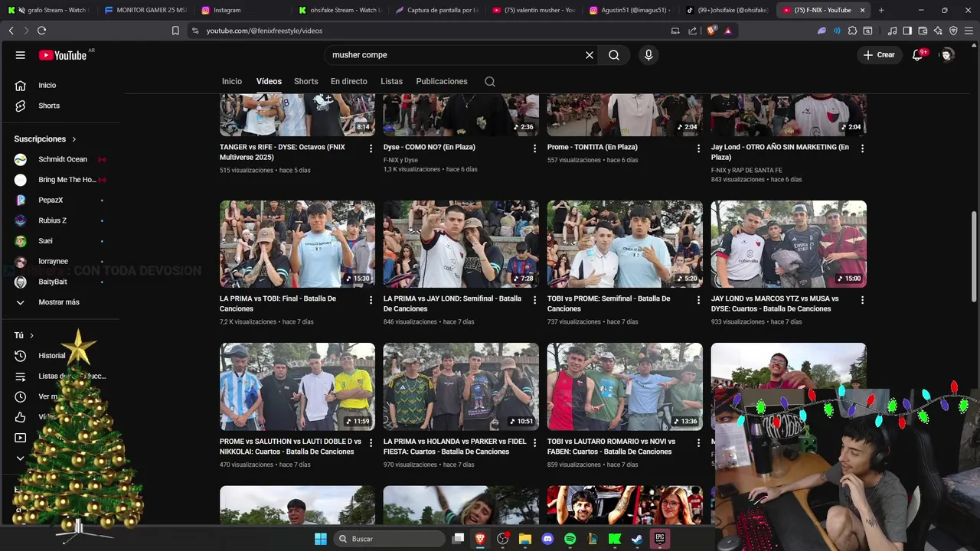Open LA PRIMA vs JAY LOND Semifinal thumbnail
The width and height of the screenshot is (980, 551).
pos(461,244)
